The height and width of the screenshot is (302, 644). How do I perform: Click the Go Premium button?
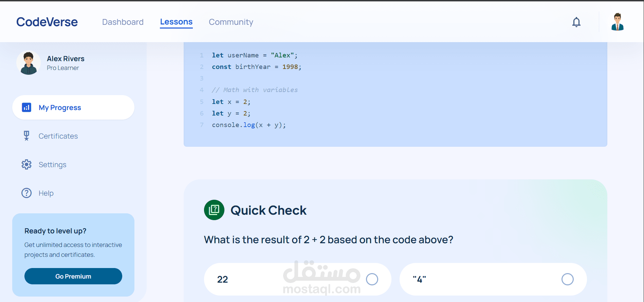click(73, 276)
